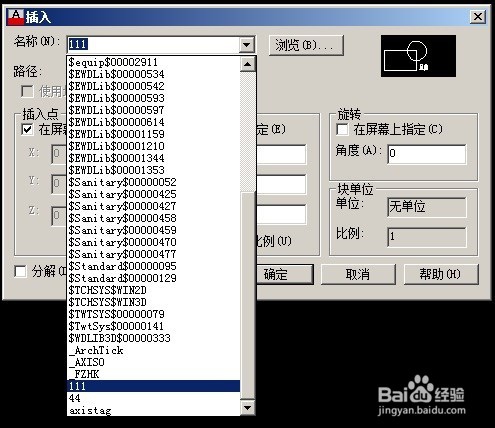This screenshot has height=428, width=495.
Task: Select block 44 in the list
Action: 153,398
